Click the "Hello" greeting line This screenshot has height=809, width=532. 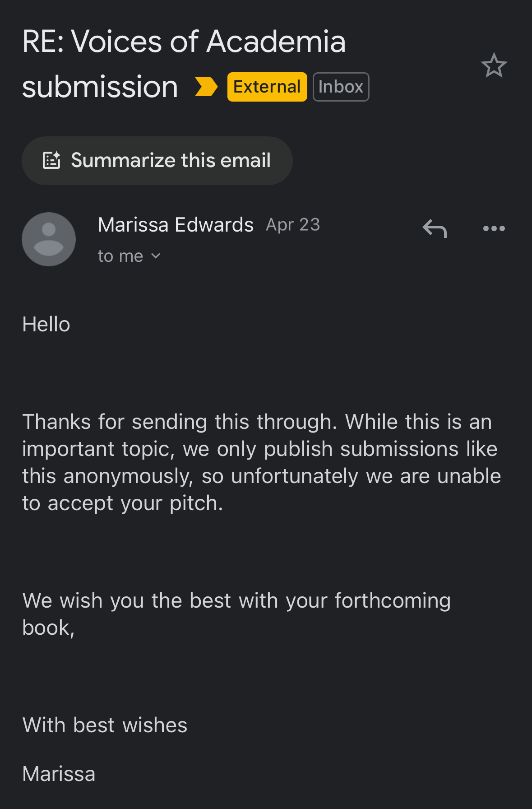click(46, 324)
